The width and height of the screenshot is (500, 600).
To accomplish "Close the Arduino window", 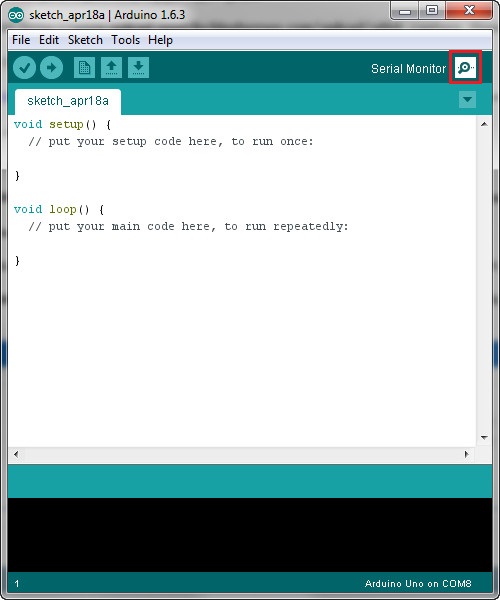I will point(469,11).
